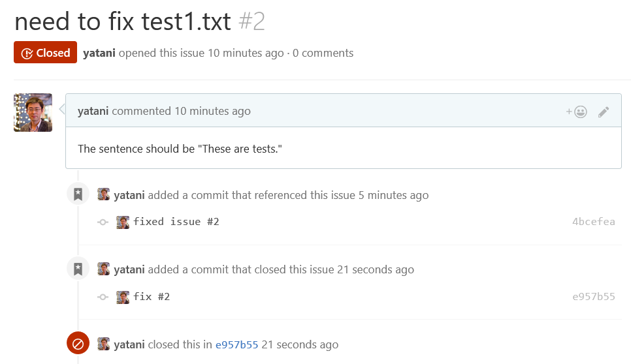
Task: Click the red Closed status badge
Action: (45, 52)
